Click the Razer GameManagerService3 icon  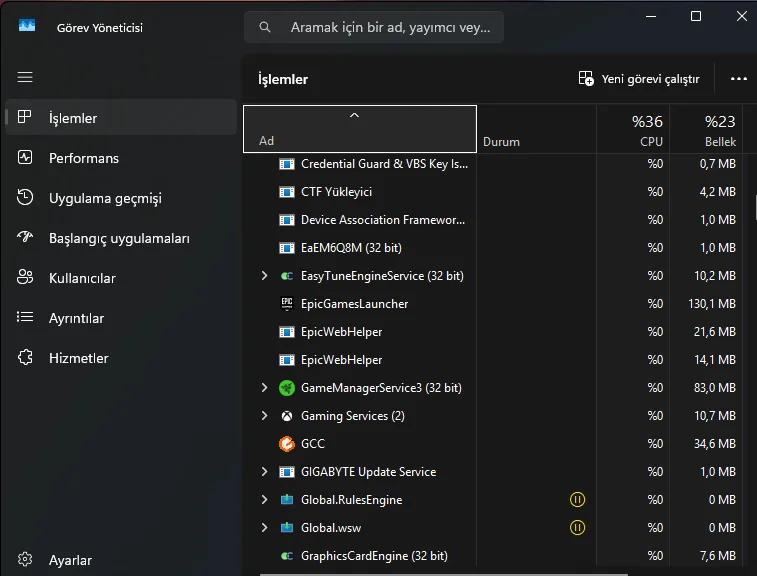287,388
